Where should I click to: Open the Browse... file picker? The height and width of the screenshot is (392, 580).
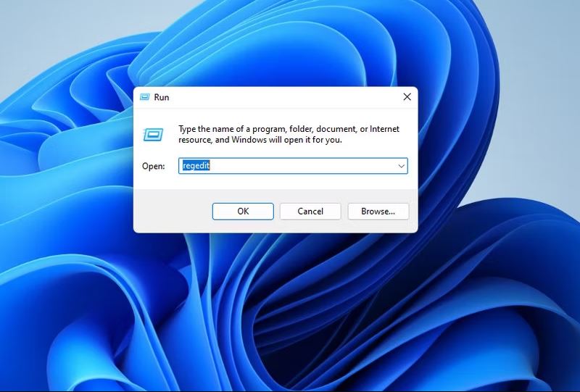378,211
